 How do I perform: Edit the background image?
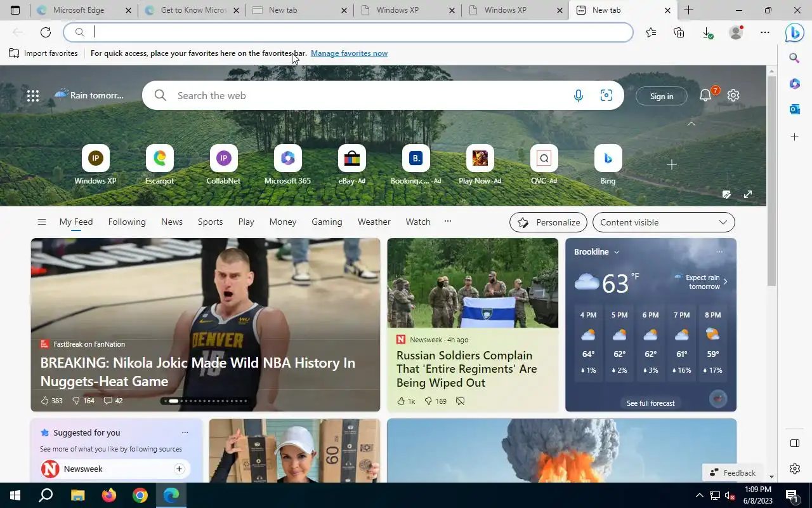click(x=726, y=194)
